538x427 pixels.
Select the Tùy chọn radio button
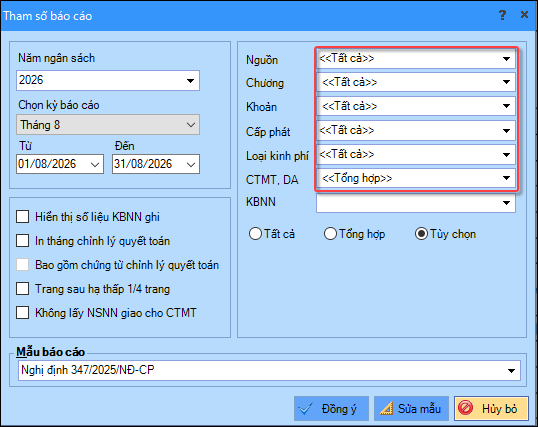[x=421, y=234]
